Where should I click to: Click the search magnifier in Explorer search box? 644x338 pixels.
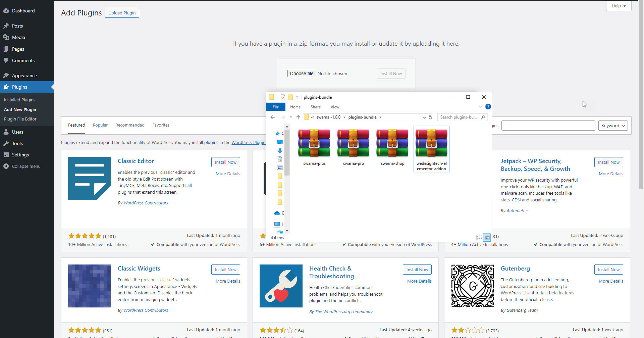click(x=483, y=117)
